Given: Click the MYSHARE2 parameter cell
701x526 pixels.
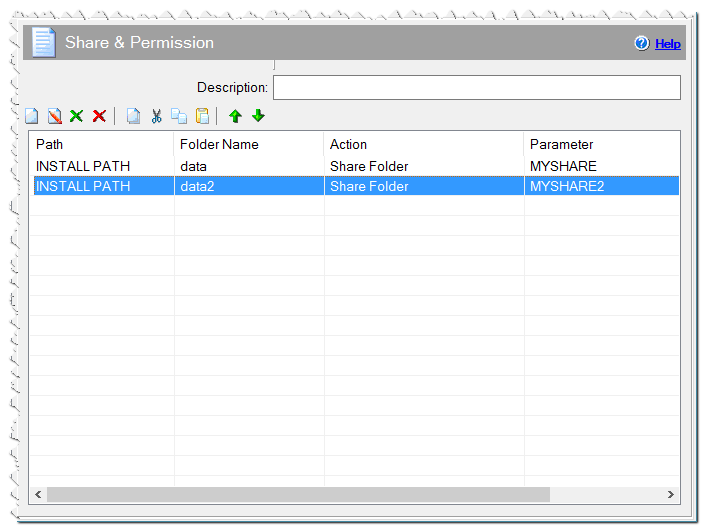Looking at the screenshot, I should click(x=567, y=186).
